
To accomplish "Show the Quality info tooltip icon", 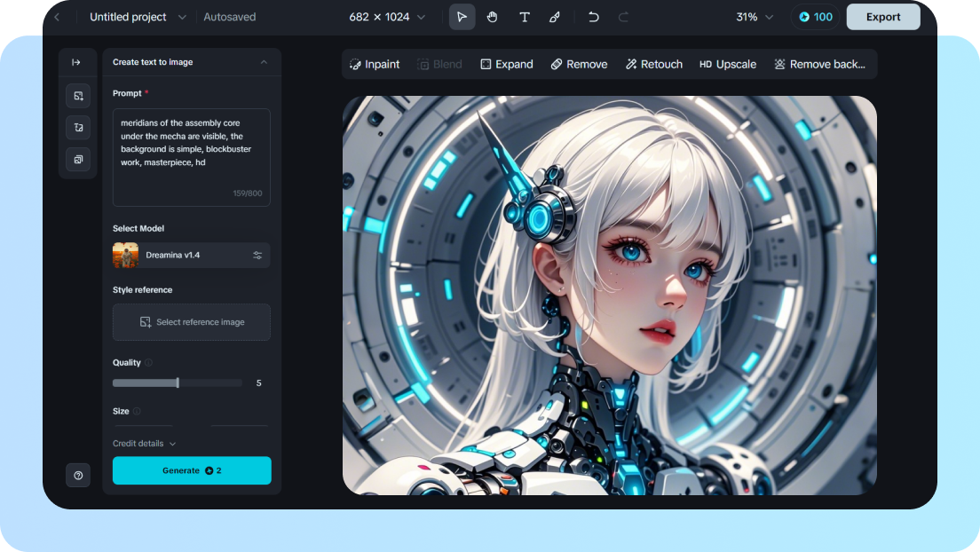I will 149,363.
